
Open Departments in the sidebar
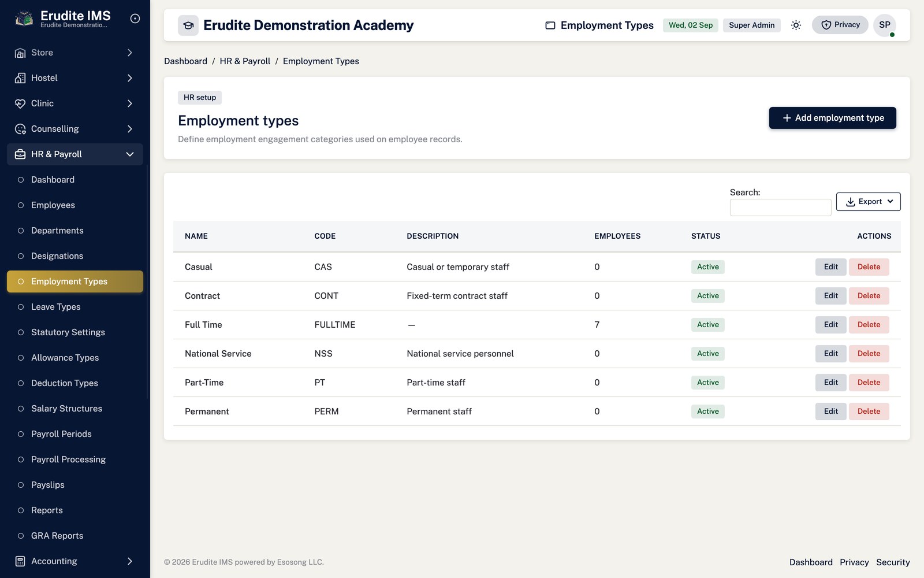coord(75,231)
